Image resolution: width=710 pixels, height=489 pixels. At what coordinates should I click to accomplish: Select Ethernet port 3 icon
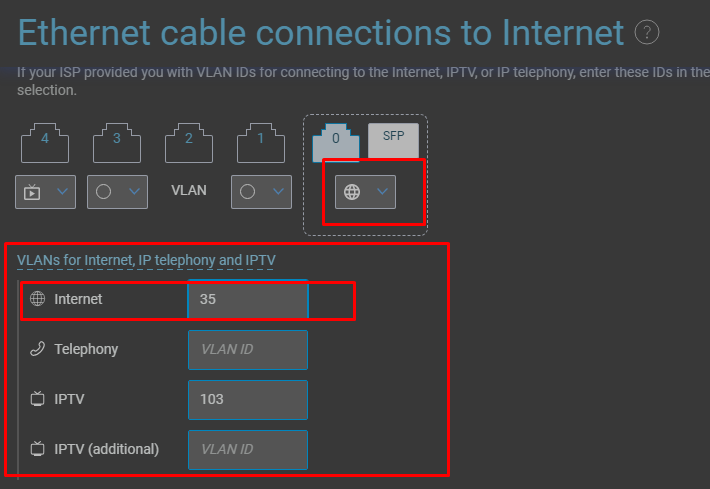(x=117, y=143)
